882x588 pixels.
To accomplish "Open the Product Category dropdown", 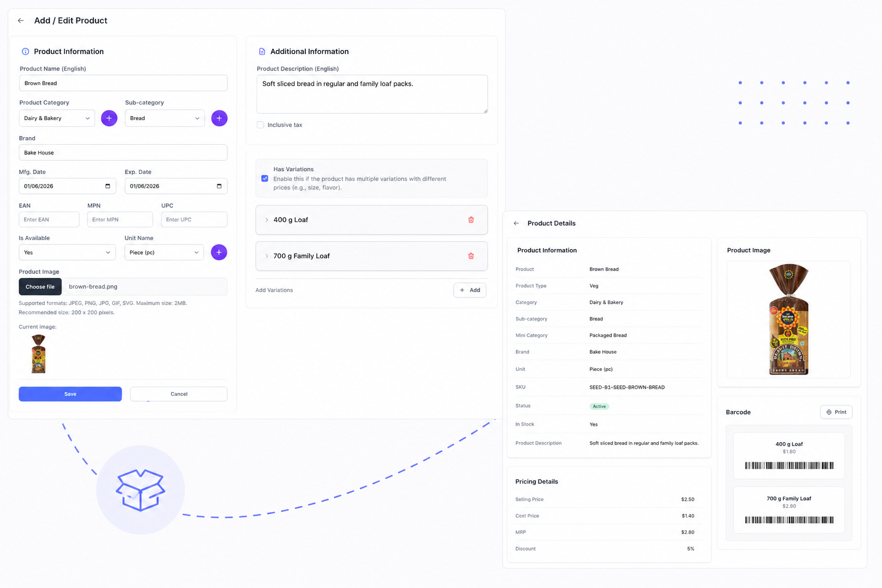I will click(x=57, y=118).
